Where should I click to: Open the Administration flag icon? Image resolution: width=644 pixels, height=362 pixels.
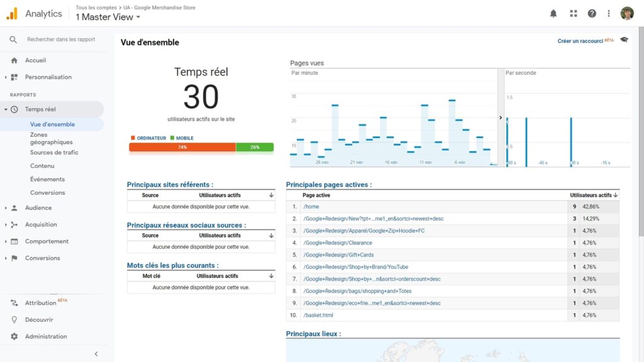pyautogui.click(x=14, y=336)
